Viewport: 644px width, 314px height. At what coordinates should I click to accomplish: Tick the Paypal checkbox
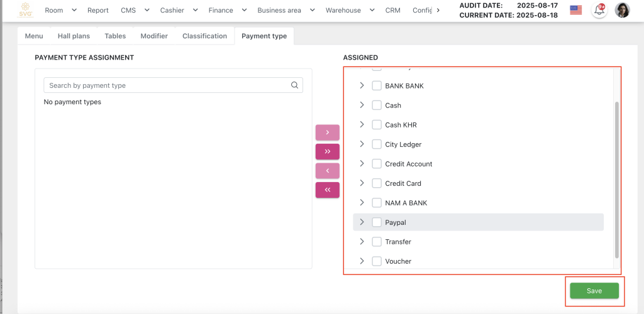[x=377, y=222]
